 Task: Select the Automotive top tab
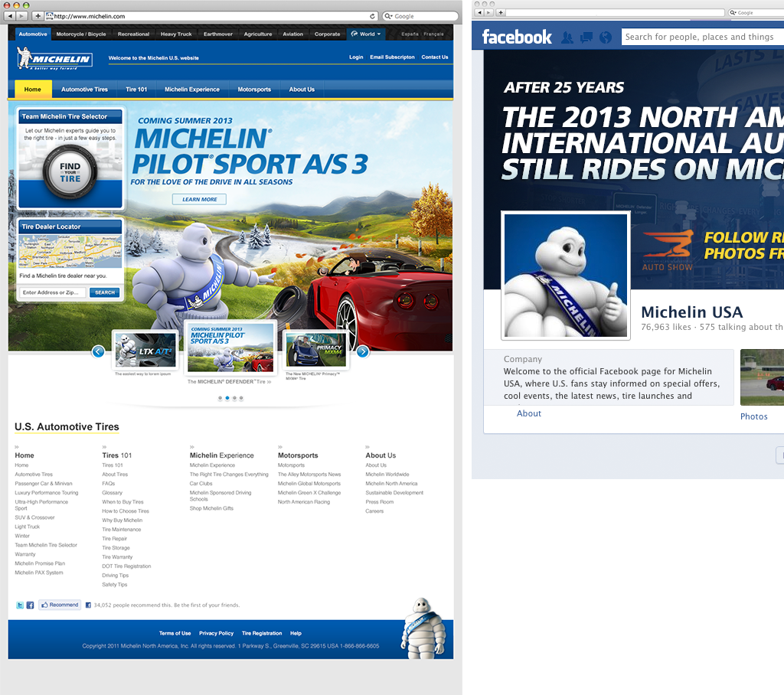(33, 34)
